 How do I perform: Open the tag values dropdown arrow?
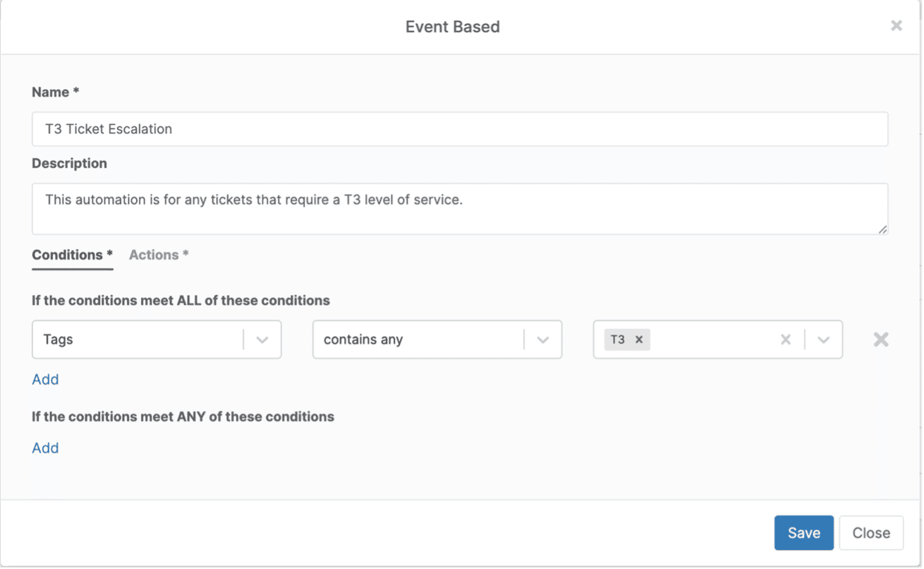[823, 340]
